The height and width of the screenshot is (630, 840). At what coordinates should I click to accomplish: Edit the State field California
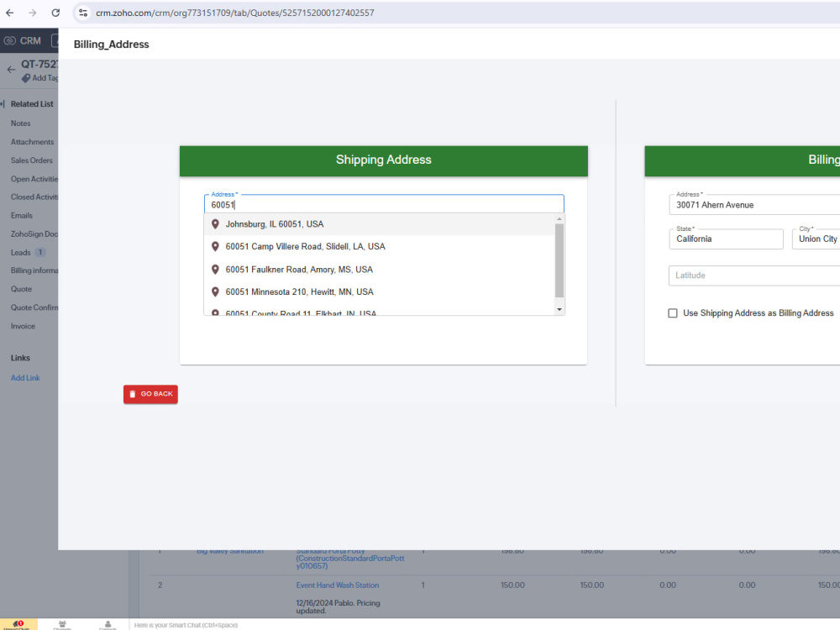tap(726, 239)
